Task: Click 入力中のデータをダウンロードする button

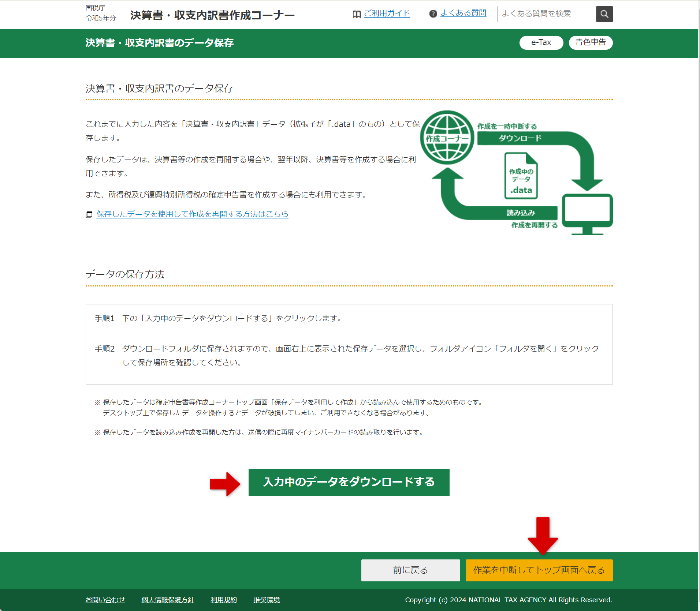Action: (349, 482)
